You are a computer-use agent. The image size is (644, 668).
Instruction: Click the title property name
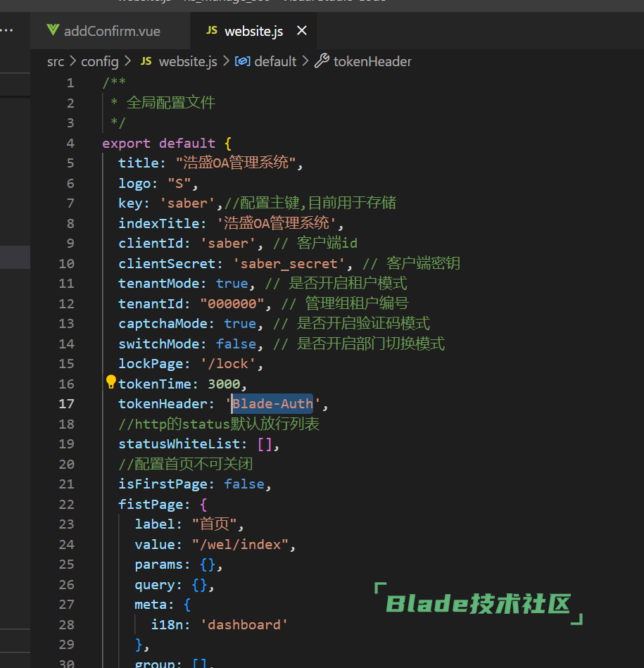139,163
